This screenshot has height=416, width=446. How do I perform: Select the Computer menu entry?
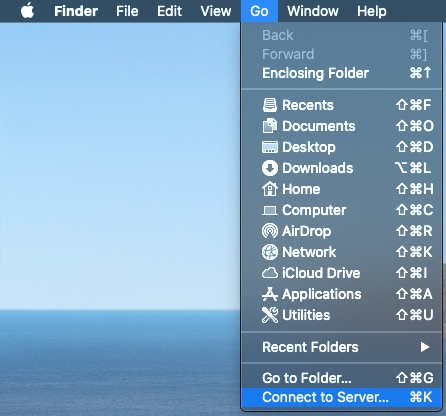coord(342,210)
